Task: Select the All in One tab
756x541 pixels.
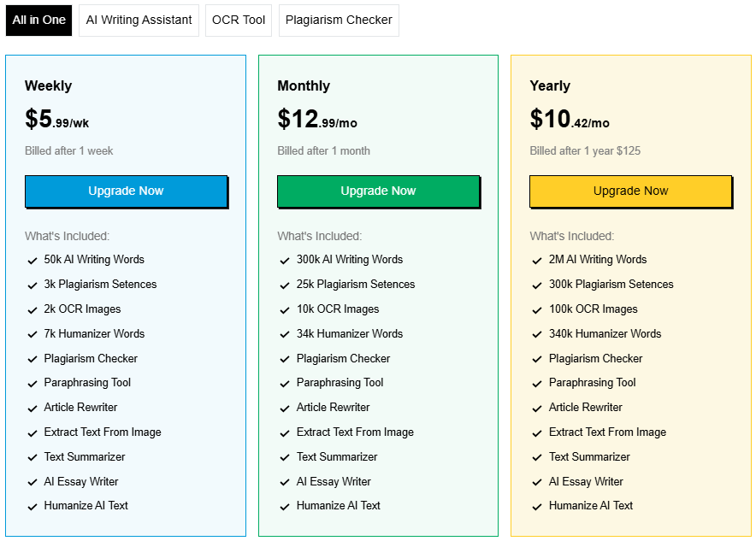Action: [38, 20]
